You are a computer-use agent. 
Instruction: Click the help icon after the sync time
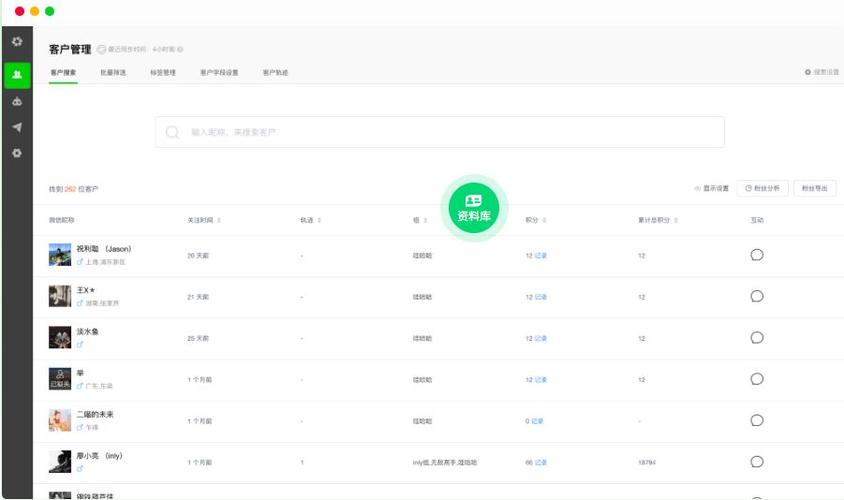(180, 50)
